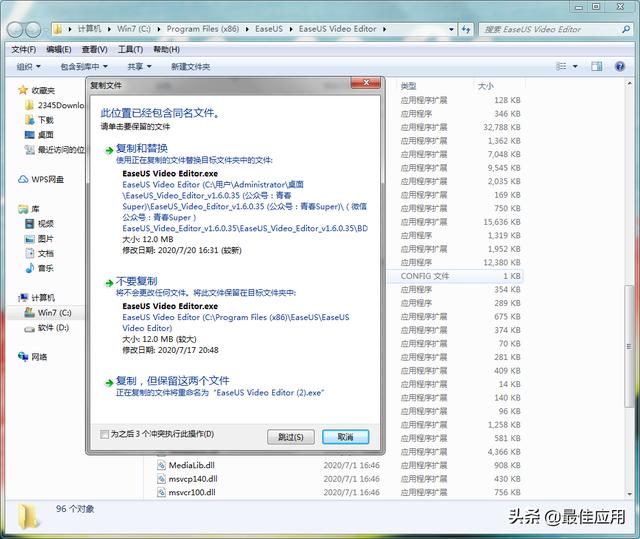Open the address bar history dropdown
Image resolution: width=640 pixels, height=539 pixels.
tap(451, 29)
